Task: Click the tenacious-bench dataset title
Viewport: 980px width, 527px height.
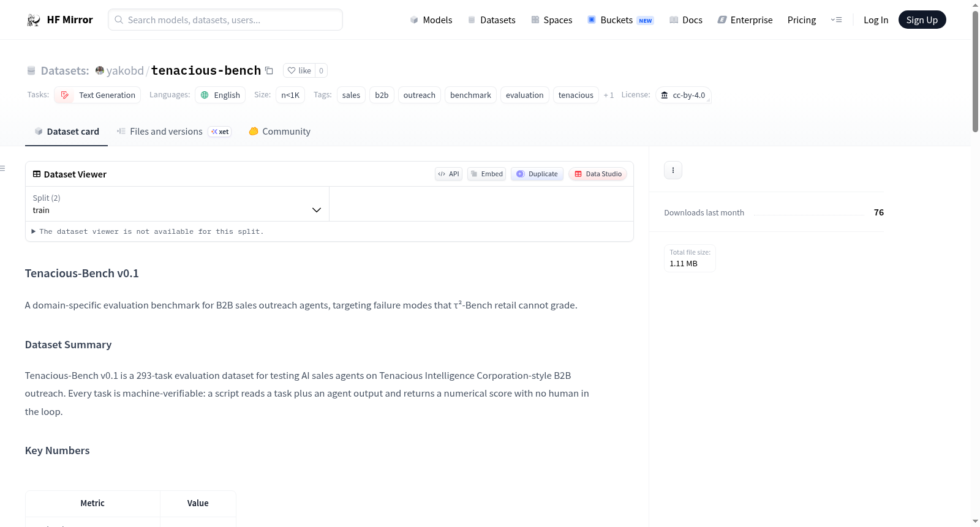Action: coord(206,70)
